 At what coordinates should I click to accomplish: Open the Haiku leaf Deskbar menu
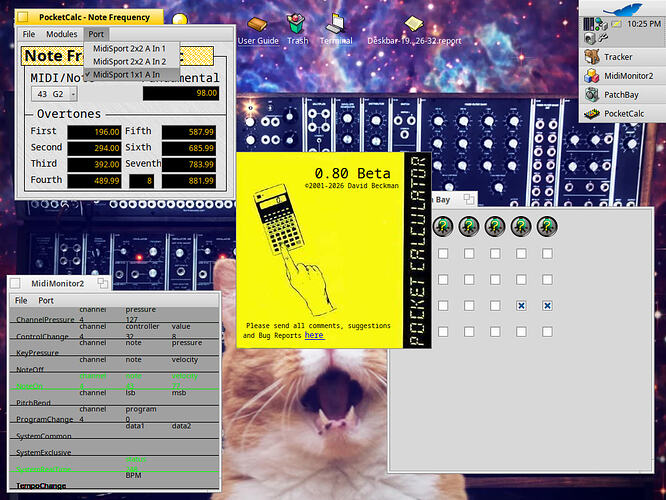pyautogui.click(x=623, y=8)
